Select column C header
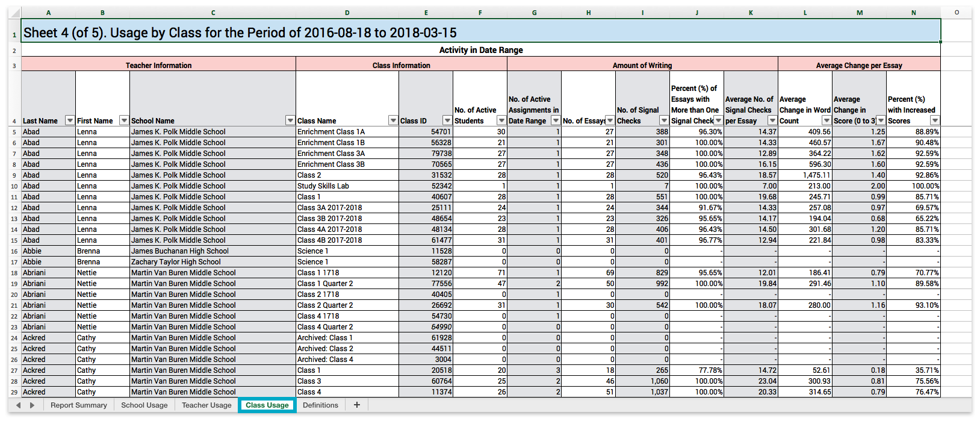980x421 pixels. [x=212, y=13]
